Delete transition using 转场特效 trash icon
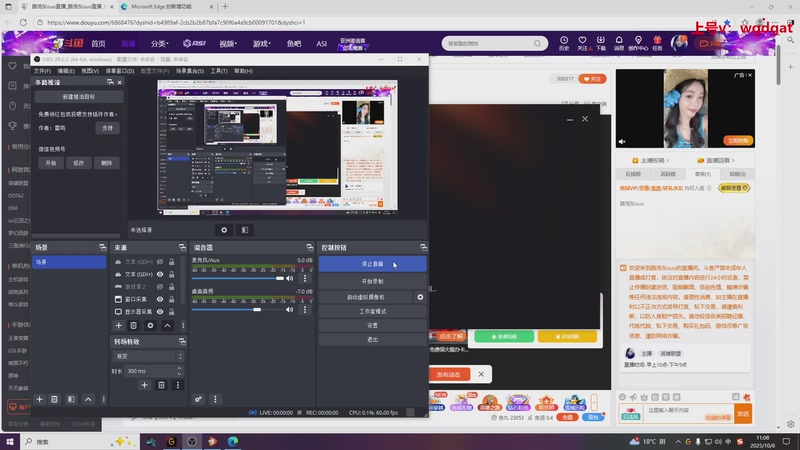Viewport: 800px width, 450px height. click(x=161, y=385)
